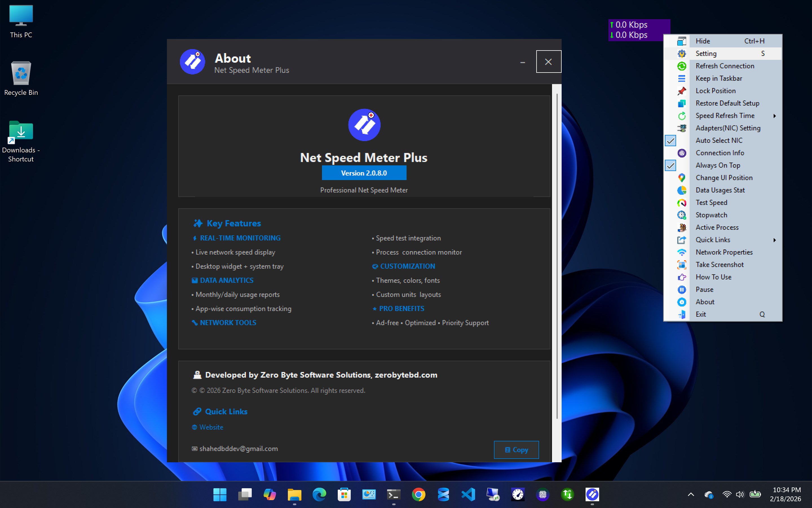Click the Refresh Connection green icon
Viewport: 812px width, 508px height.
(681, 66)
